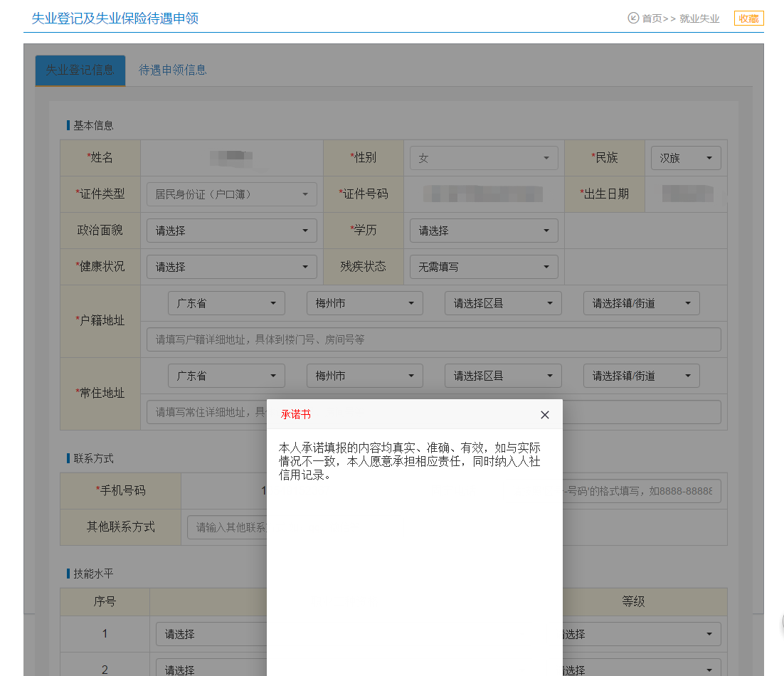
Task: Open 户籍地址 镇/街道 dropdown
Action: 641,303
